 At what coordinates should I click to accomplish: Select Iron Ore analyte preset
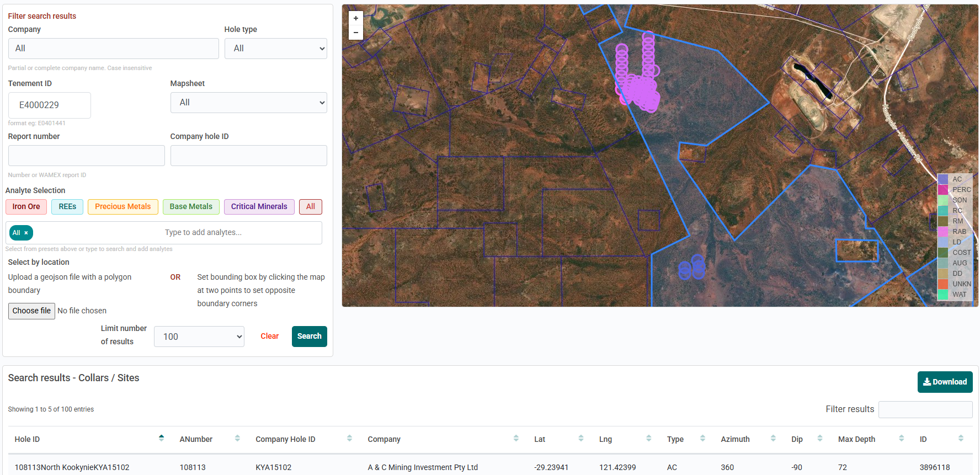pyautogui.click(x=26, y=207)
